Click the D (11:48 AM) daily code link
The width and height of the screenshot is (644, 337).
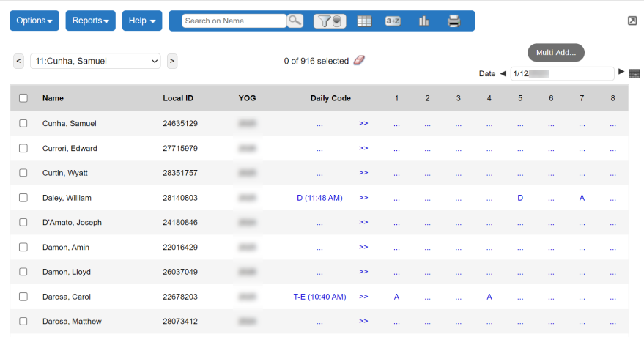click(x=319, y=198)
